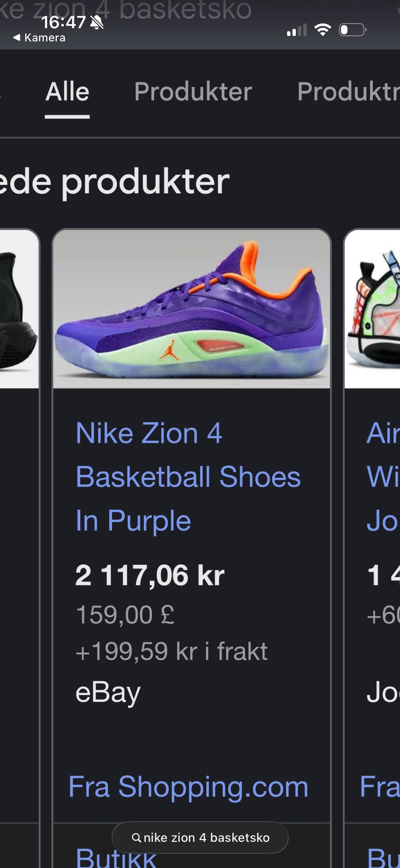
Task: Open the Fra Shopping.com link
Action: (188, 787)
